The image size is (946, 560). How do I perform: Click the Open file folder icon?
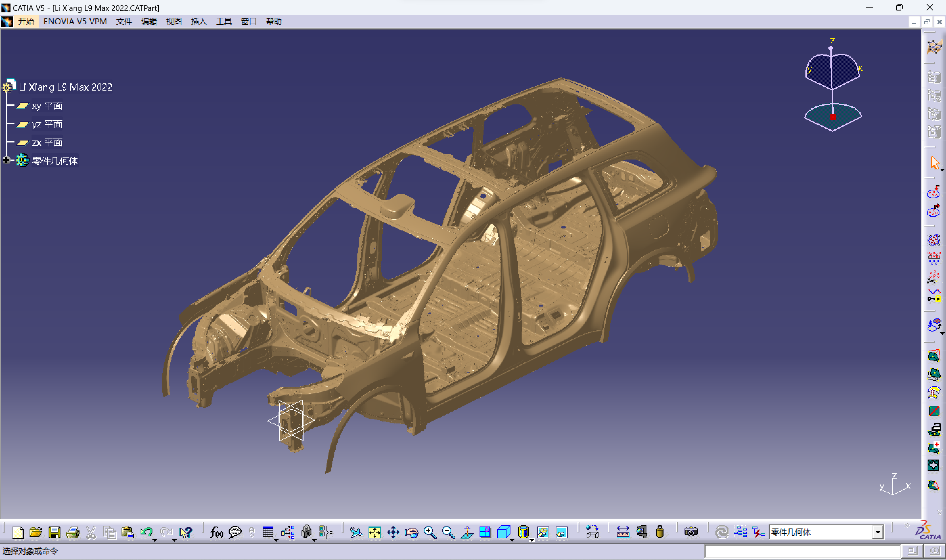pyautogui.click(x=36, y=532)
